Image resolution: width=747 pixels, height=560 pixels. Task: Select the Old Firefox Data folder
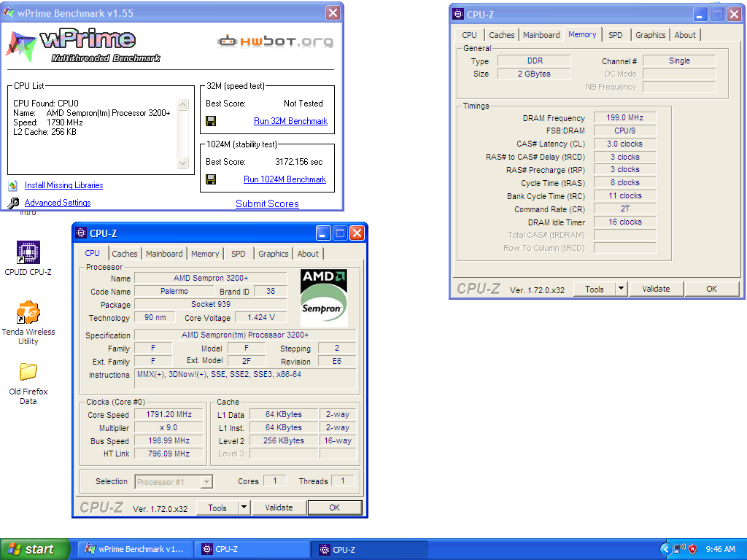pos(28,384)
